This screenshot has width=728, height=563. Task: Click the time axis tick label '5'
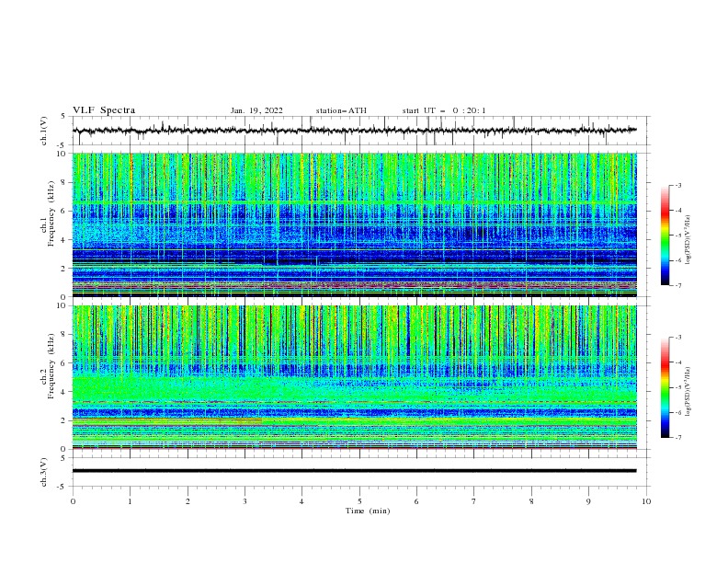[359, 501]
